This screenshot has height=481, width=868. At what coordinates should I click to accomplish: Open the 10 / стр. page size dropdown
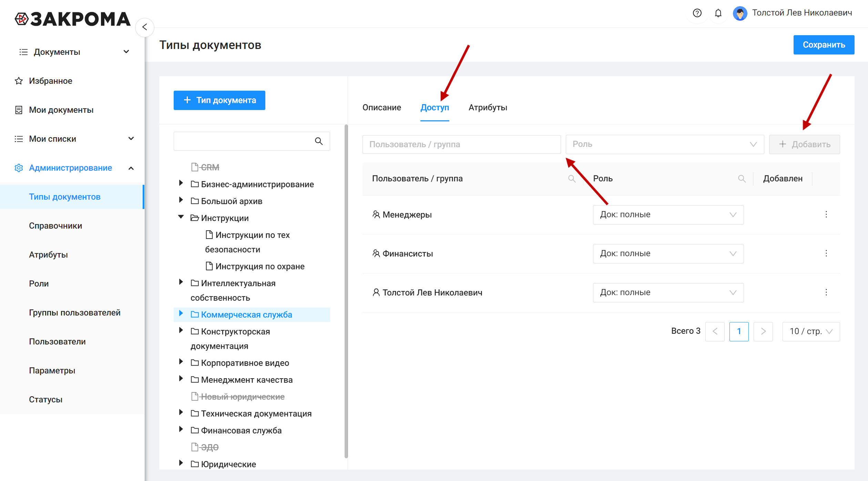tap(811, 331)
